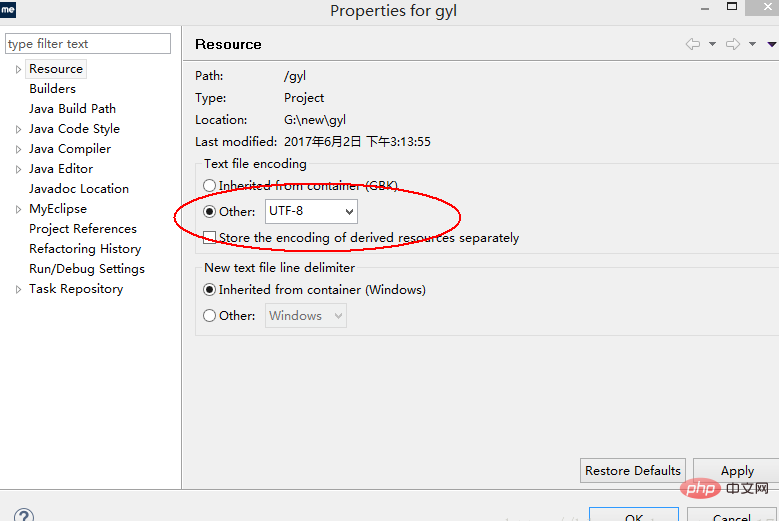Click the back navigation arrow icon
The image size is (779, 521).
693,44
